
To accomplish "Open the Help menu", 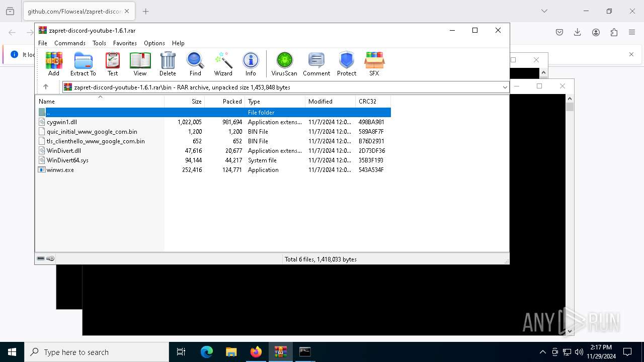I will tap(178, 43).
